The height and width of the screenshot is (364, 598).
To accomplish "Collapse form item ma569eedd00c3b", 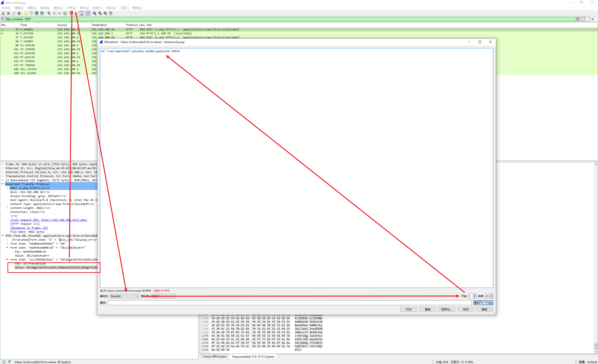I will pos(7,247).
